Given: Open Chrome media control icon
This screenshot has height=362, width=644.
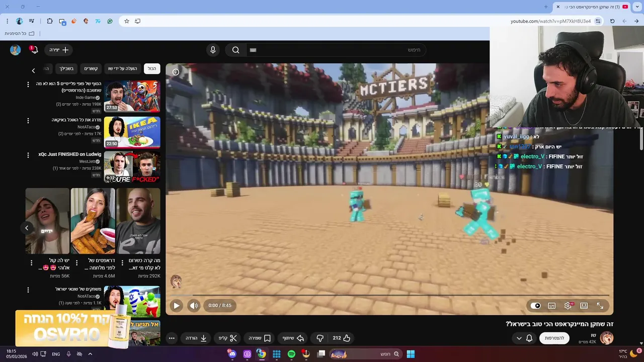Looking at the screenshot, I should [32, 21].
